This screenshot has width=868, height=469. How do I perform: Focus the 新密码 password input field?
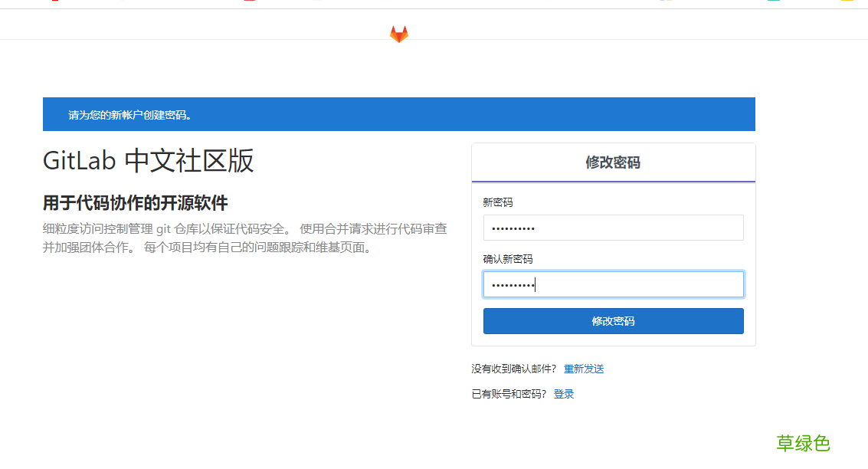click(x=613, y=228)
